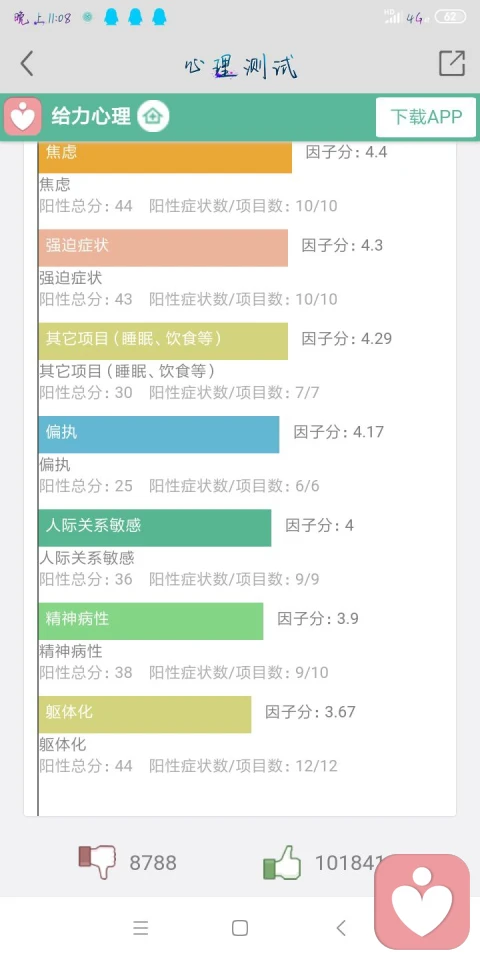Open the 给力心理 title link
Screen dimensions: 480x960
pos(91,116)
